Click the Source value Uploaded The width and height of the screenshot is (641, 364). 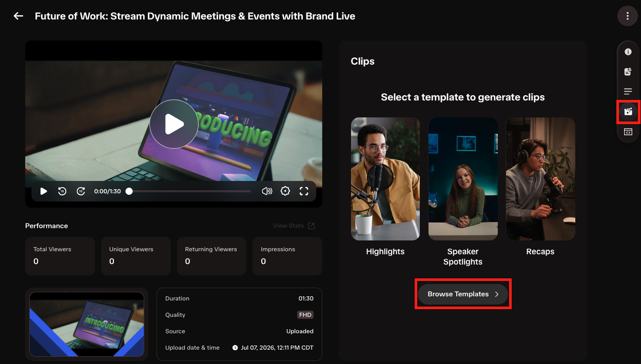(x=300, y=331)
